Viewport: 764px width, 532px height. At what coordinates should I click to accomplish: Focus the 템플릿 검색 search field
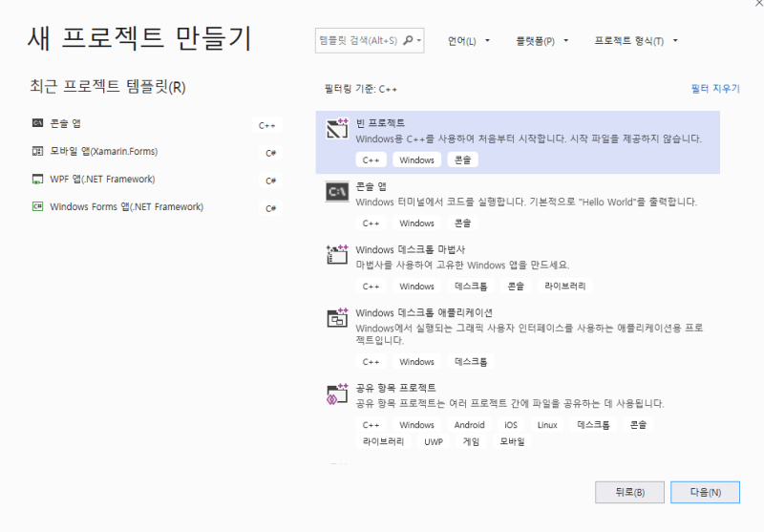pyautogui.click(x=358, y=41)
